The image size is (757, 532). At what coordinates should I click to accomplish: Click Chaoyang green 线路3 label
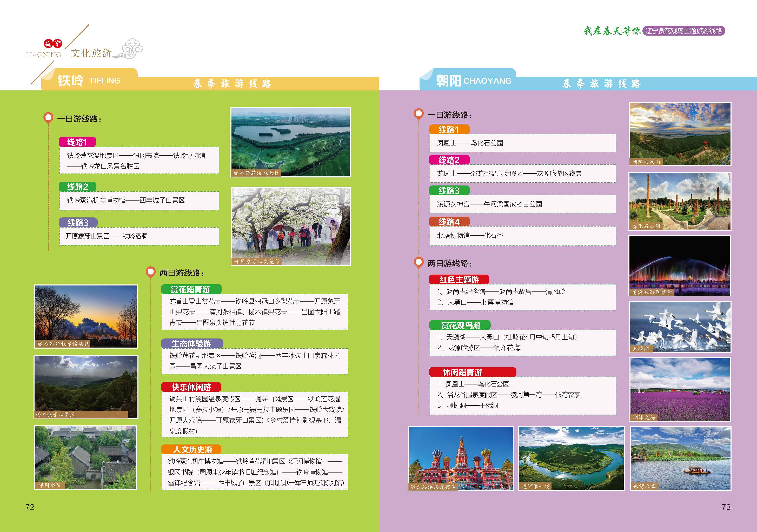449,190
